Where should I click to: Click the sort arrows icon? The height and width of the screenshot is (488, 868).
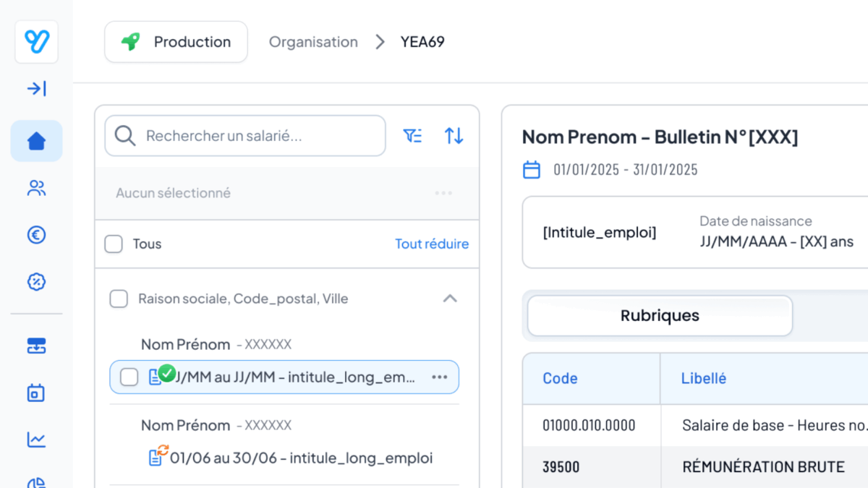coord(454,136)
